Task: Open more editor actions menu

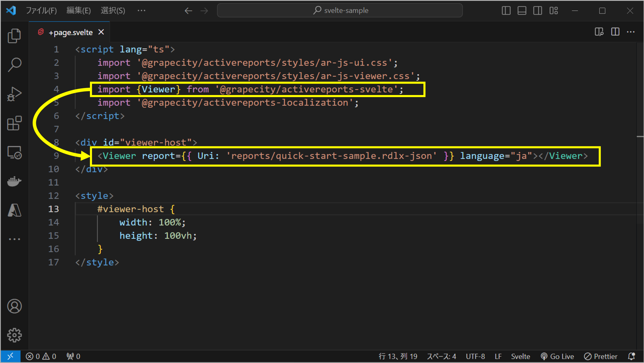Action: pos(631,32)
